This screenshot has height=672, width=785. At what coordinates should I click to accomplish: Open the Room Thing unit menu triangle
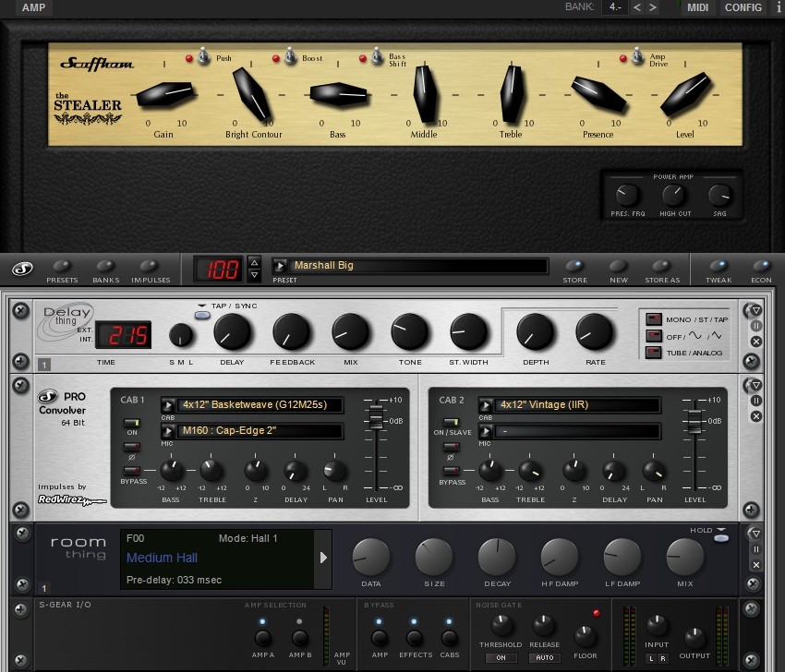point(756,534)
